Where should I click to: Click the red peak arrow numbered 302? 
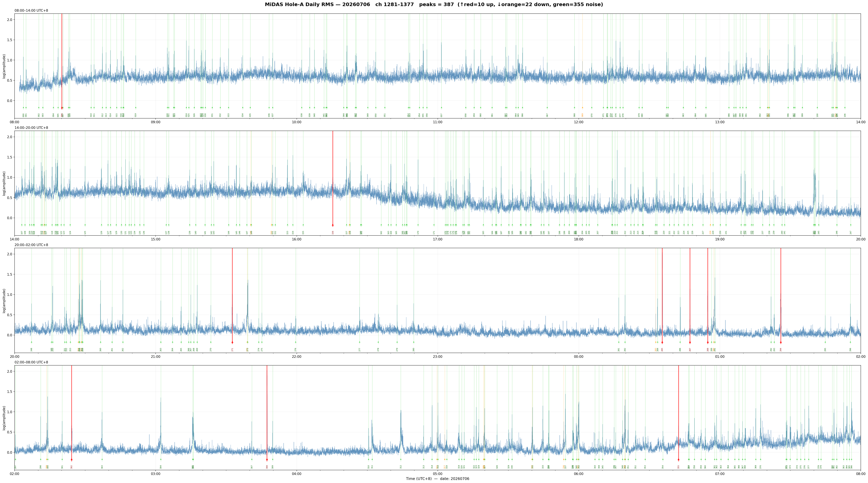click(71, 459)
